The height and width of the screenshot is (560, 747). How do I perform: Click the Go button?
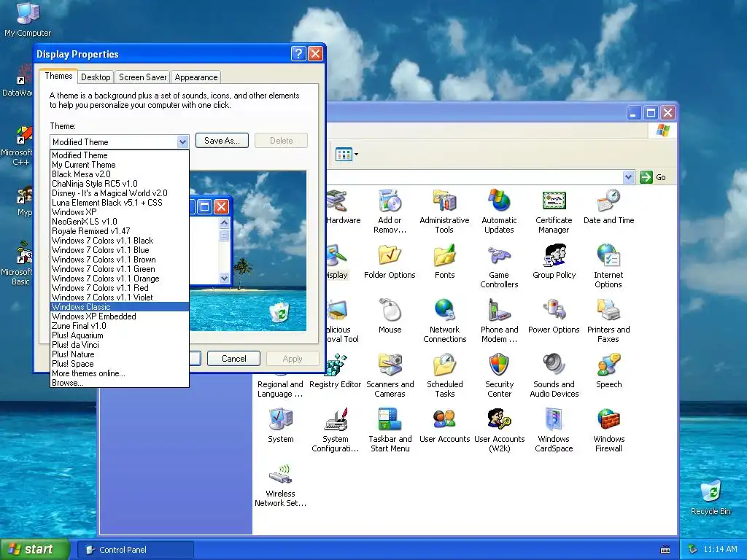click(x=654, y=177)
